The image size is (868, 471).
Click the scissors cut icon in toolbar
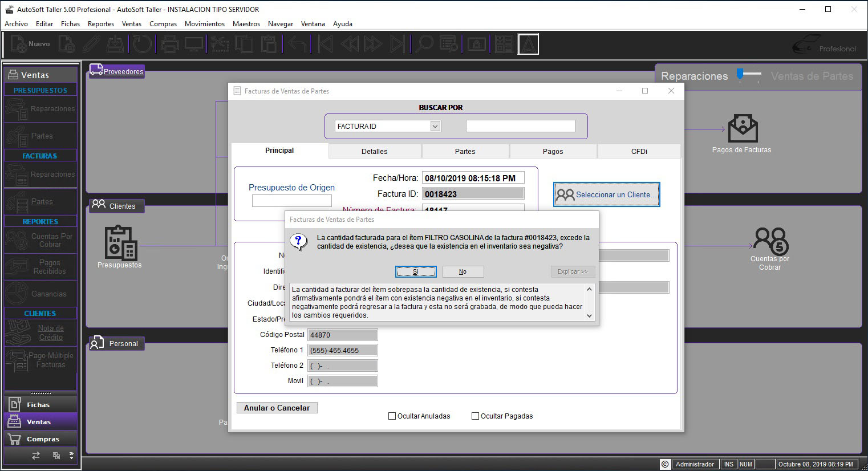(x=220, y=44)
